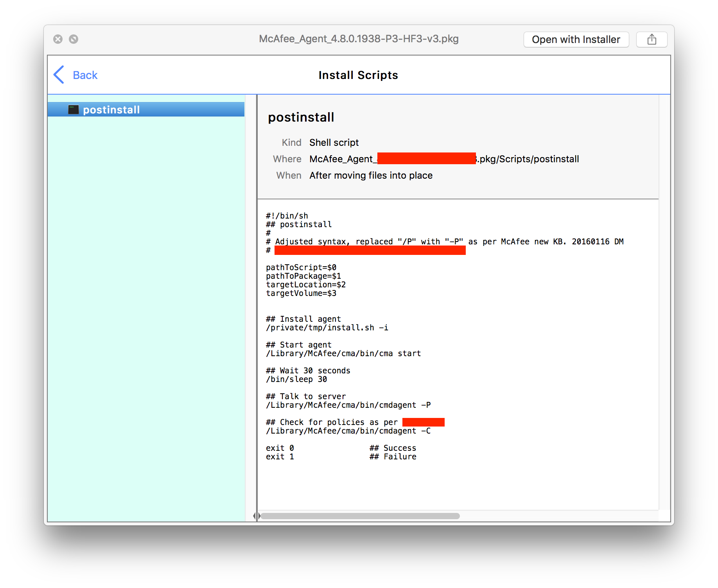Click the 'When' label

[x=289, y=176]
